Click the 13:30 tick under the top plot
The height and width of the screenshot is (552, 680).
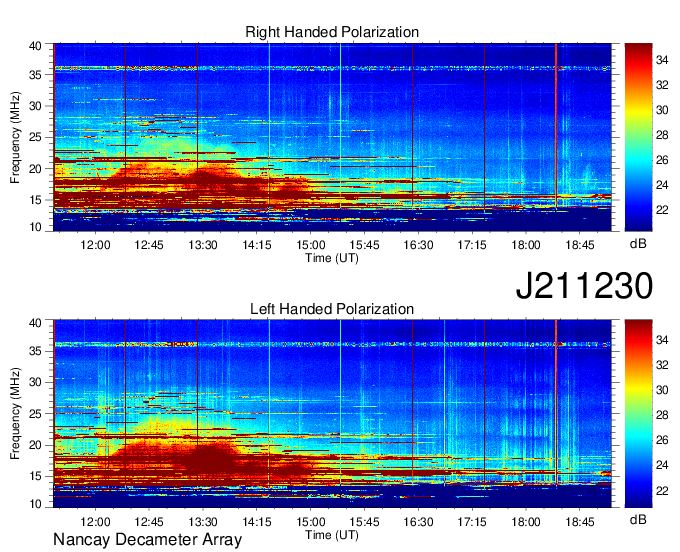pos(203,245)
